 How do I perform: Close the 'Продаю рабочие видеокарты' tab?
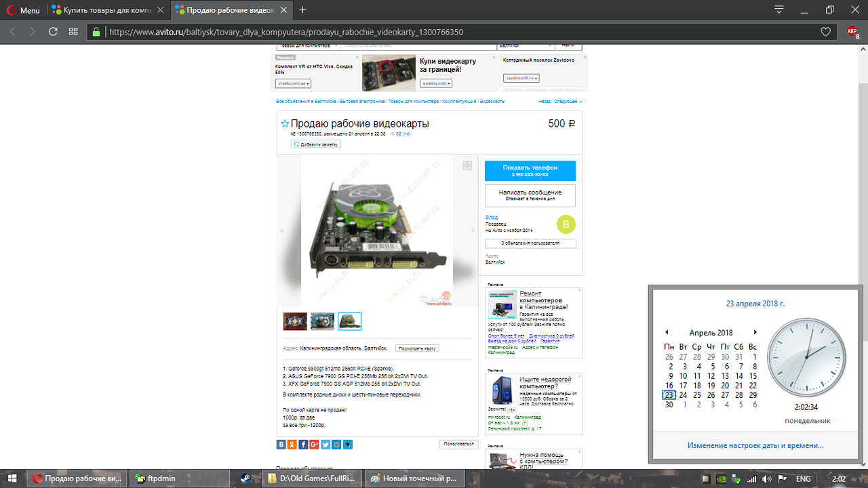point(285,10)
